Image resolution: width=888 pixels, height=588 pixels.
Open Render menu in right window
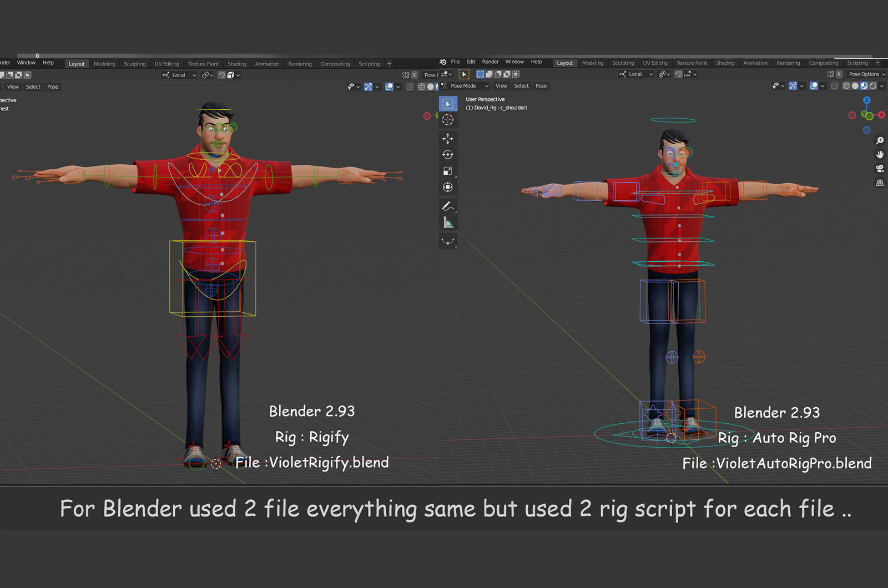coord(490,62)
